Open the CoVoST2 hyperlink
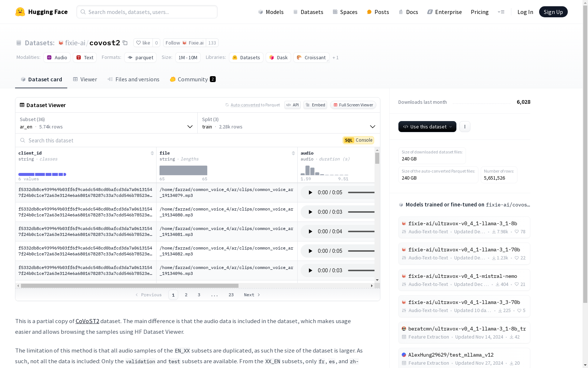Image resolution: width=588 pixels, height=368 pixels. tap(87, 321)
